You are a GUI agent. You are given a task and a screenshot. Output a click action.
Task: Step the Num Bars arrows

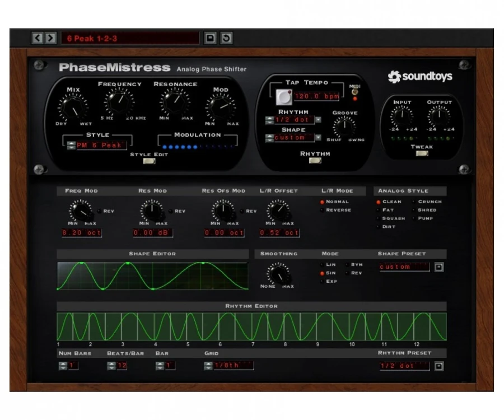[63, 366]
